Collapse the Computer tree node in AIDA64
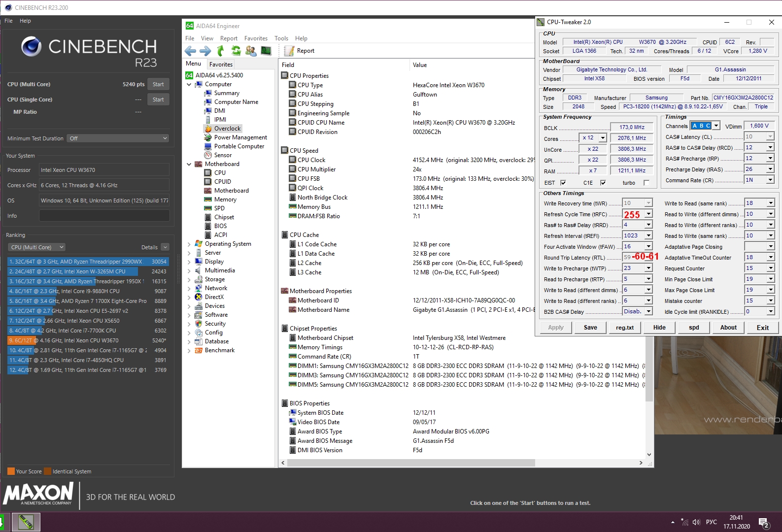This screenshot has width=782, height=532. [x=189, y=84]
